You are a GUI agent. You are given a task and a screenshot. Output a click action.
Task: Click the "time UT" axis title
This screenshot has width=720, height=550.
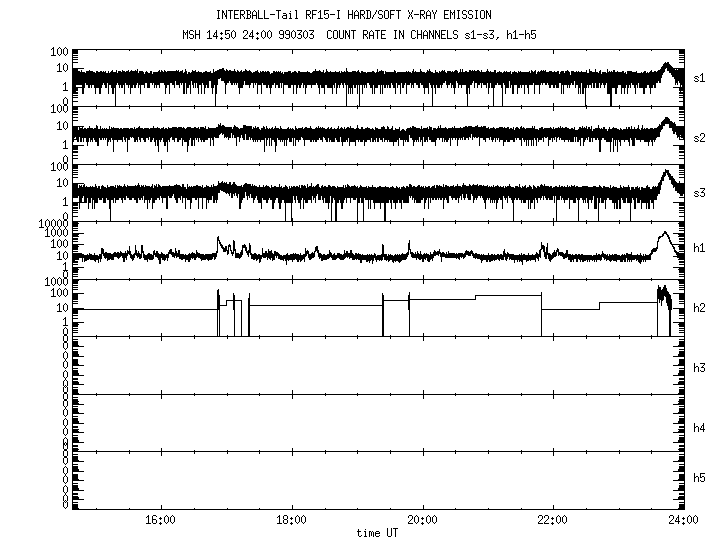coord(378,533)
